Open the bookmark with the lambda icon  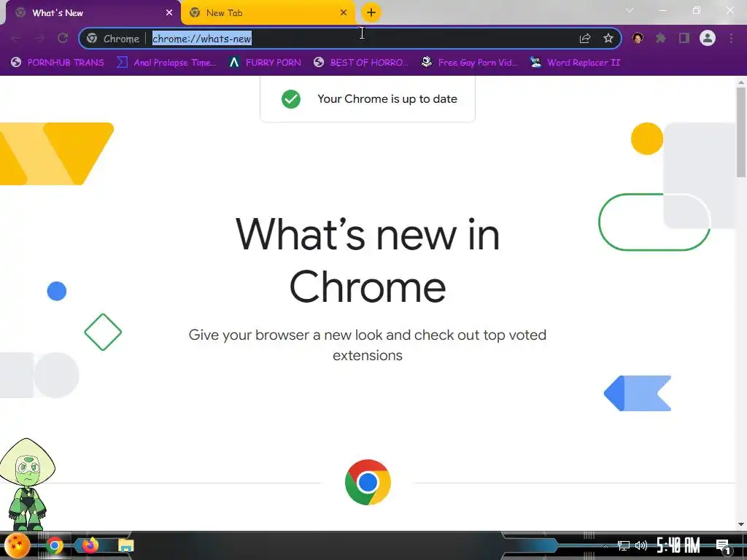265,63
